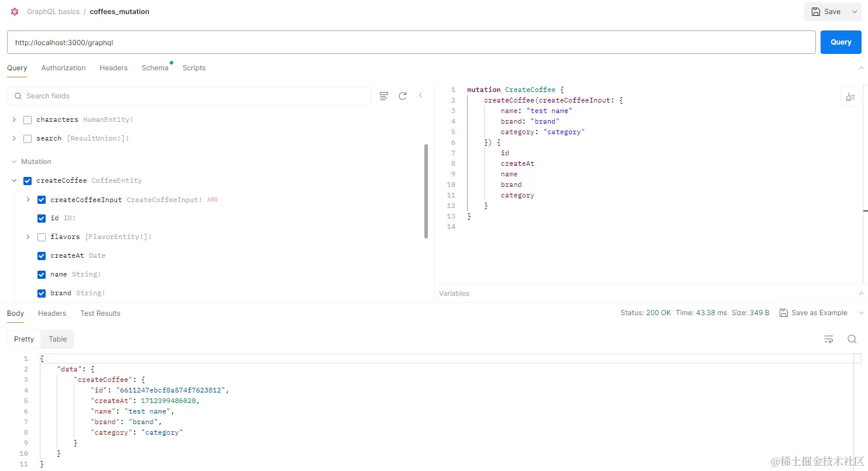Click the category: "category" line in the query editor
868x471 pixels.
pos(543,132)
